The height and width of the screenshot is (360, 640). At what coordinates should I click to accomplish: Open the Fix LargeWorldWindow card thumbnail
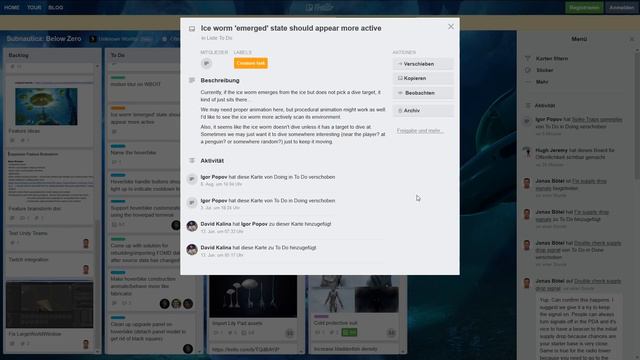(49, 304)
